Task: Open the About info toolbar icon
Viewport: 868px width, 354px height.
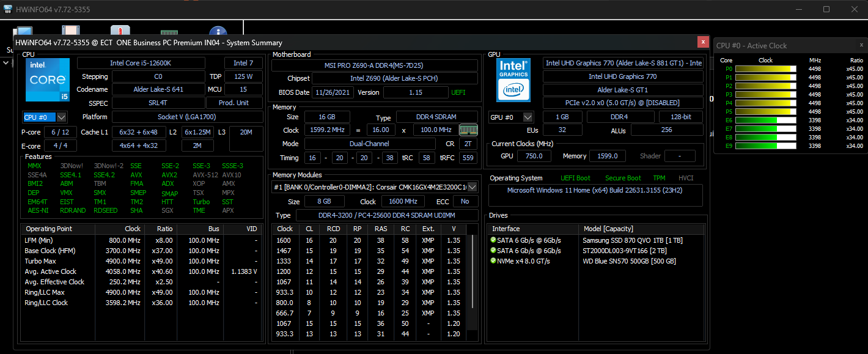Action: [218, 32]
